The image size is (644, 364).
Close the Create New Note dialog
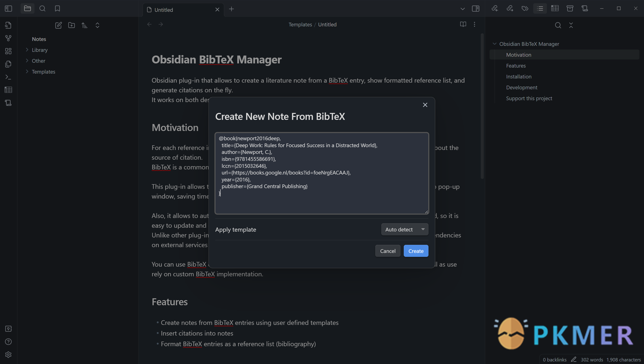point(425,105)
